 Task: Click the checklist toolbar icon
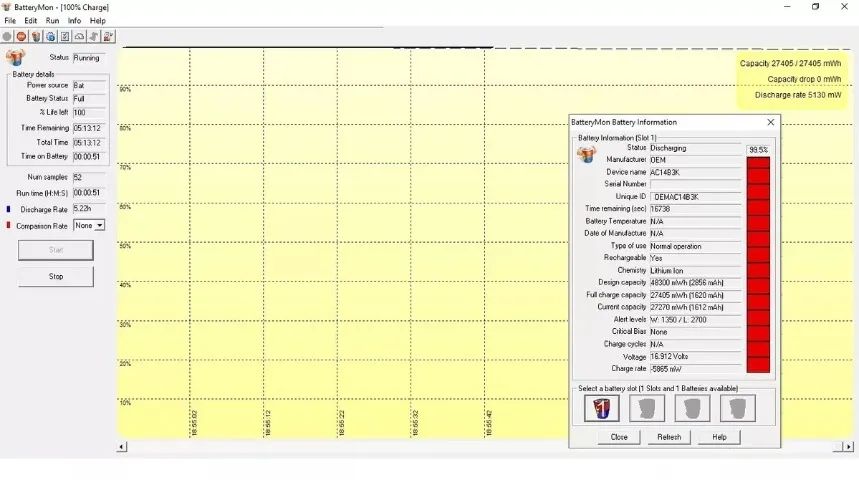(65, 36)
